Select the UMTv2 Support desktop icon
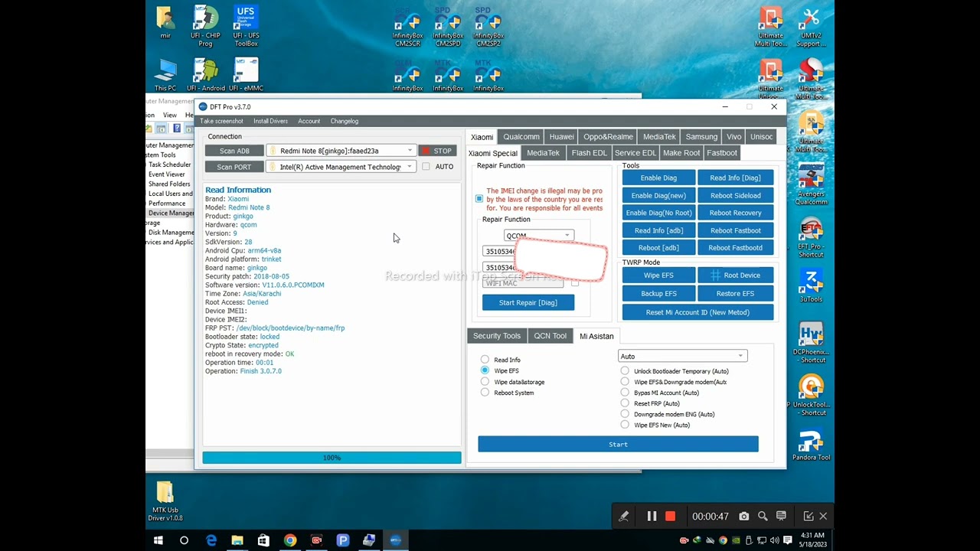The image size is (980, 551). pos(811,28)
